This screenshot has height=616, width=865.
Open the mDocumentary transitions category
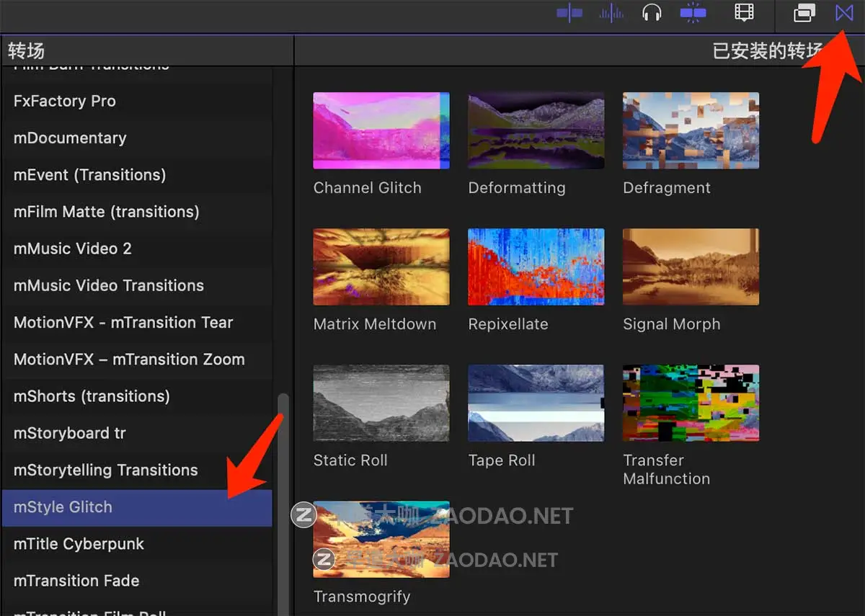(70, 138)
